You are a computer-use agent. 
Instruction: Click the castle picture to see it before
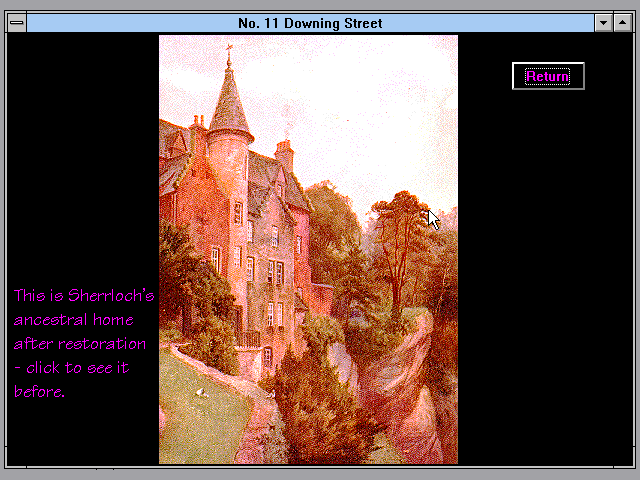pos(308,249)
